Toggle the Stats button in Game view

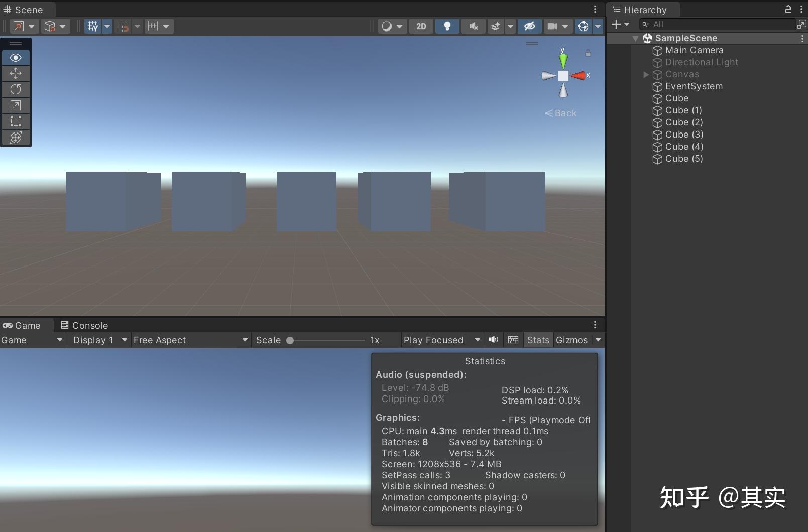(538, 340)
